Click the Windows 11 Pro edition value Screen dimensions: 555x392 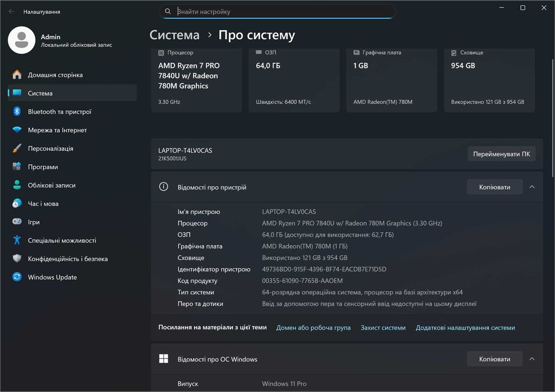[284, 384]
